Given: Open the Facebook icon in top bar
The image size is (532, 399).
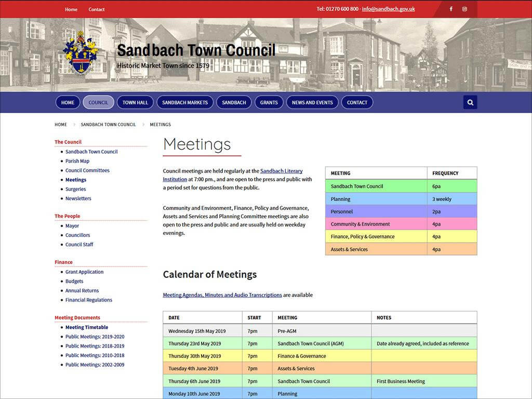Looking at the screenshot, I should pyautogui.click(x=451, y=9).
